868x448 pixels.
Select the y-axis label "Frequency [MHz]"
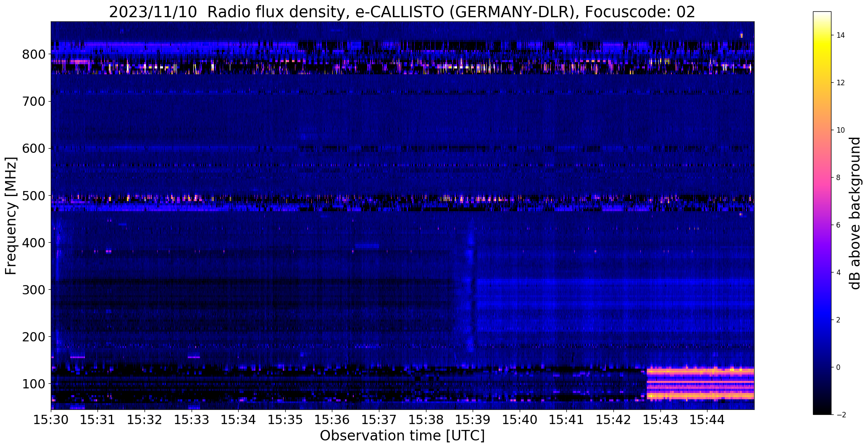click(11, 216)
